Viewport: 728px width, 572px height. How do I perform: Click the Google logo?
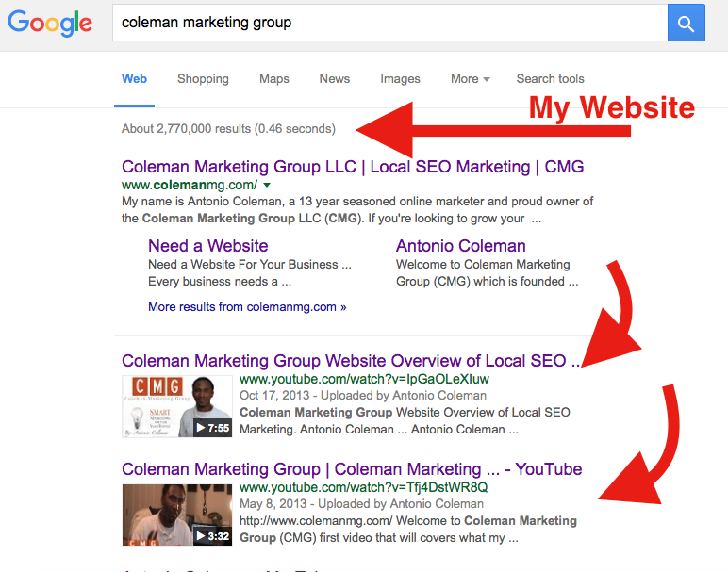point(50,24)
